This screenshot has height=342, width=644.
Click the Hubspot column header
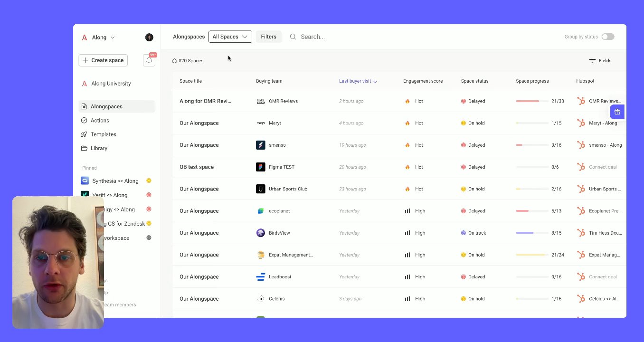coord(585,81)
